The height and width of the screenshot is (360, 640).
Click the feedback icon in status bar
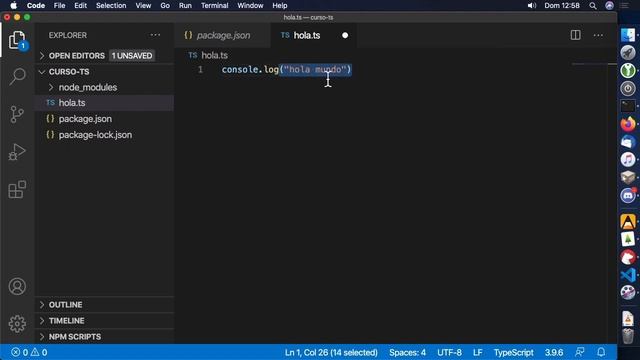[x=580, y=352]
